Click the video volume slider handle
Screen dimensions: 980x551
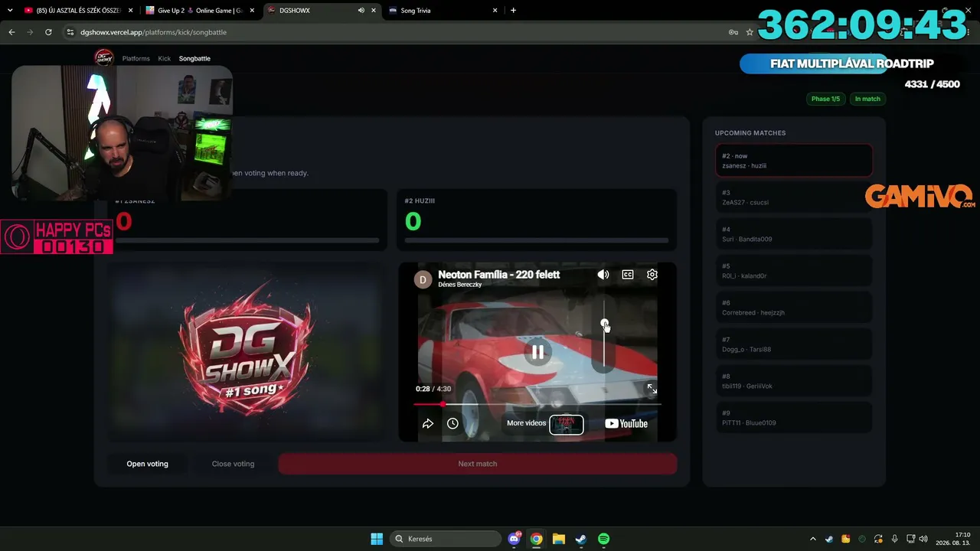[604, 324]
